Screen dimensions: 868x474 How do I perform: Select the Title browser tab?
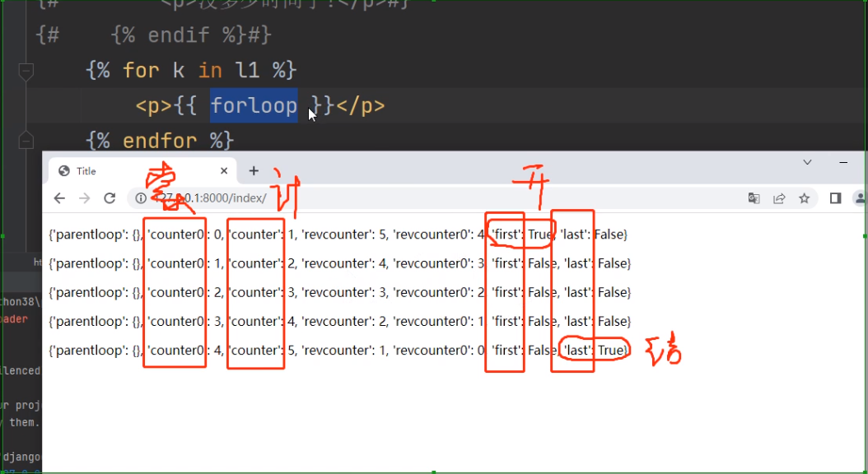pyautogui.click(x=142, y=171)
